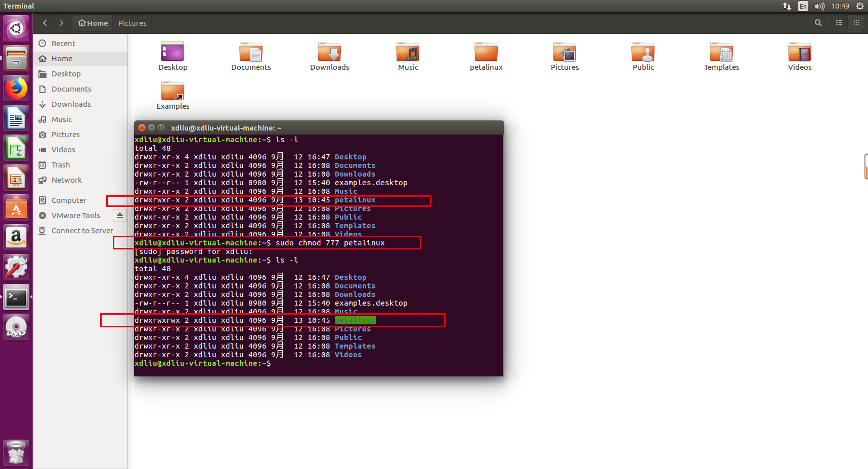Screen dimensions: 868x469
Task: Toggle the grid view options icon
Action: (x=856, y=23)
